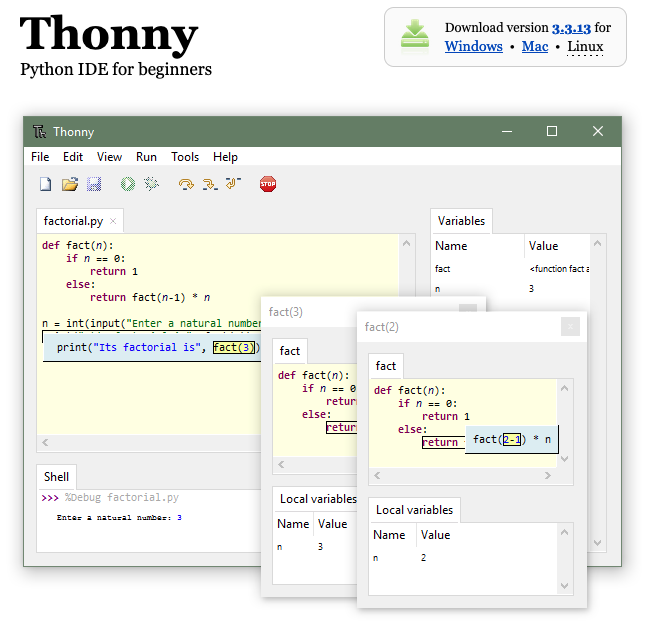
Task: Click the Step into debugger icon
Action: (210, 184)
